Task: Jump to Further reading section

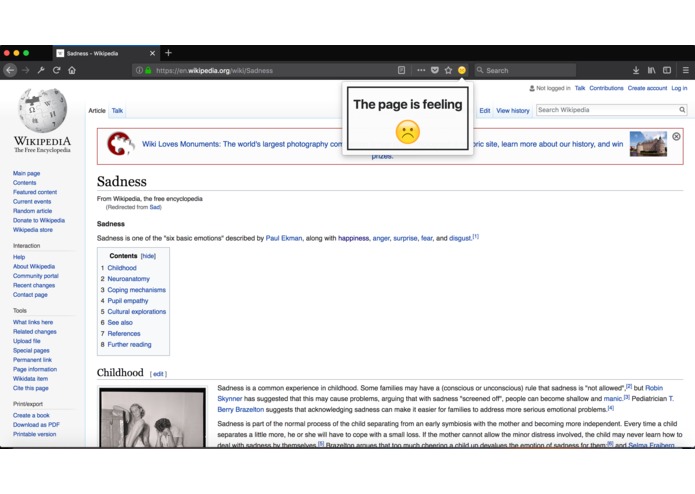Action: 129,344
